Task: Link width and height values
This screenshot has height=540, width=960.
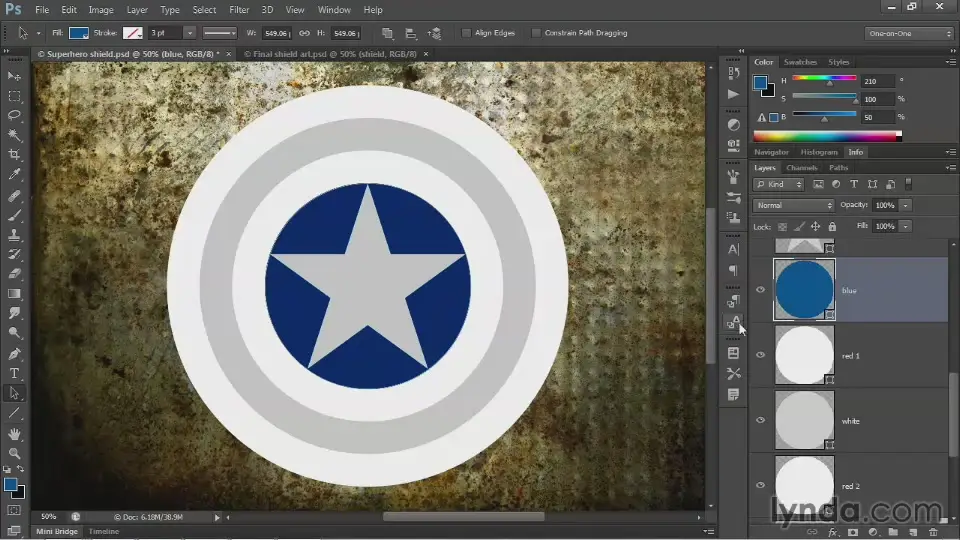Action: (304, 33)
